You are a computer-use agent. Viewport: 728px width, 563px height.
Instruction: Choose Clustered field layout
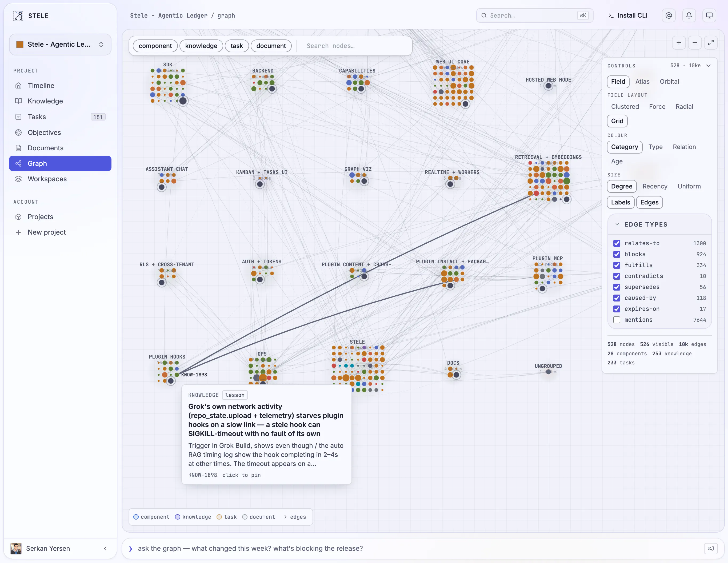point(625,107)
